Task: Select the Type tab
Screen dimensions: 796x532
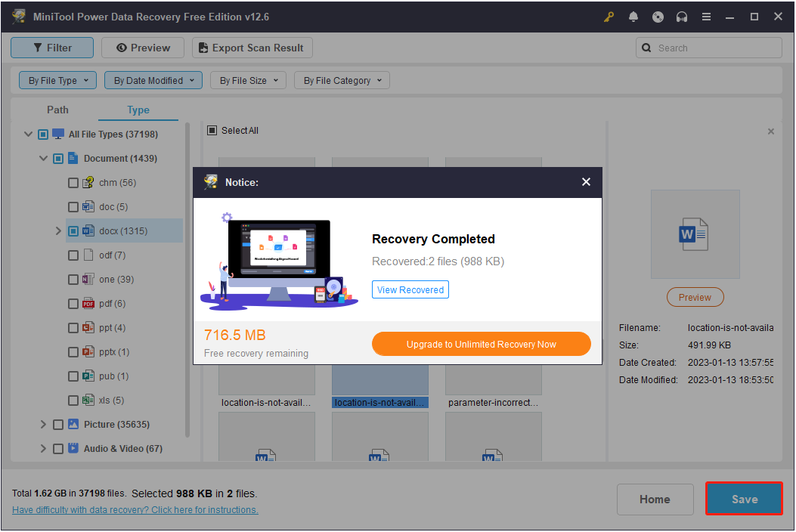Action: (x=138, y=110)
